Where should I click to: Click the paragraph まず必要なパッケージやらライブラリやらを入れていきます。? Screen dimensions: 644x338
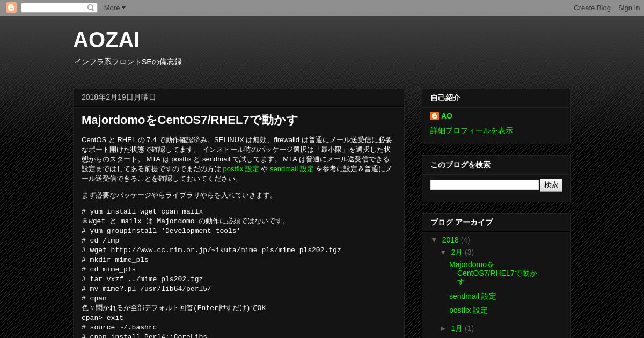(179, 195)
